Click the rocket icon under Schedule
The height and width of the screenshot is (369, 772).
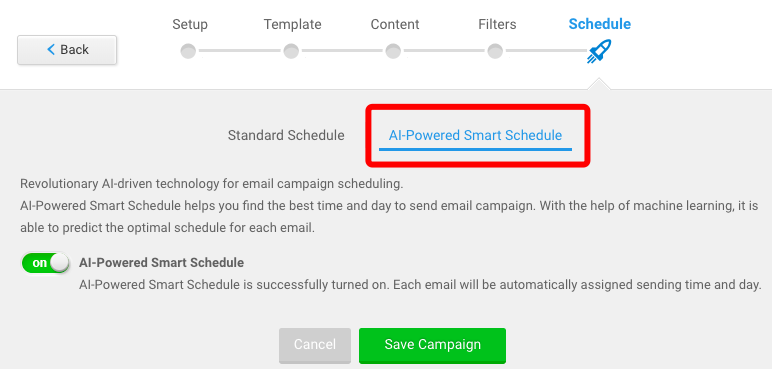(x=599, y=51)
